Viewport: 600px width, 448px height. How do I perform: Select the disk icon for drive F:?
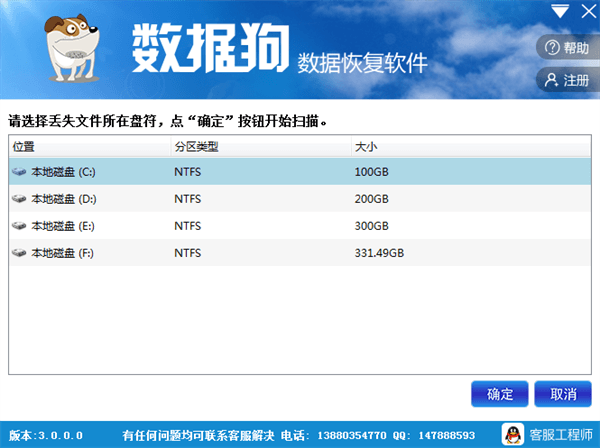point(19,253)
